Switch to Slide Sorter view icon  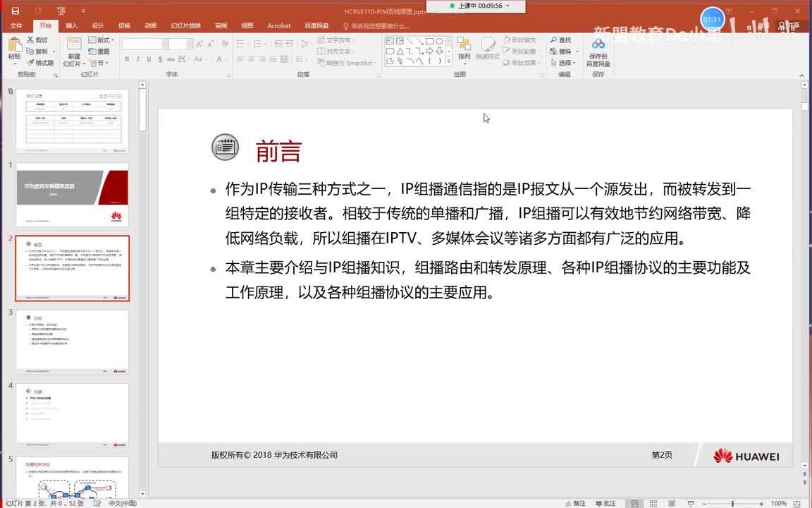pos(653,503)
